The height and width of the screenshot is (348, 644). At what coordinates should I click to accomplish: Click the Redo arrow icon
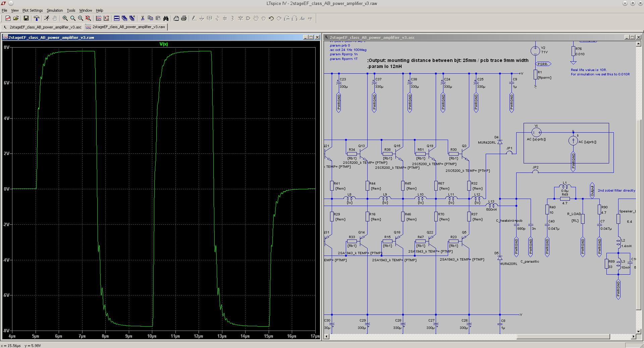(279, 18)
